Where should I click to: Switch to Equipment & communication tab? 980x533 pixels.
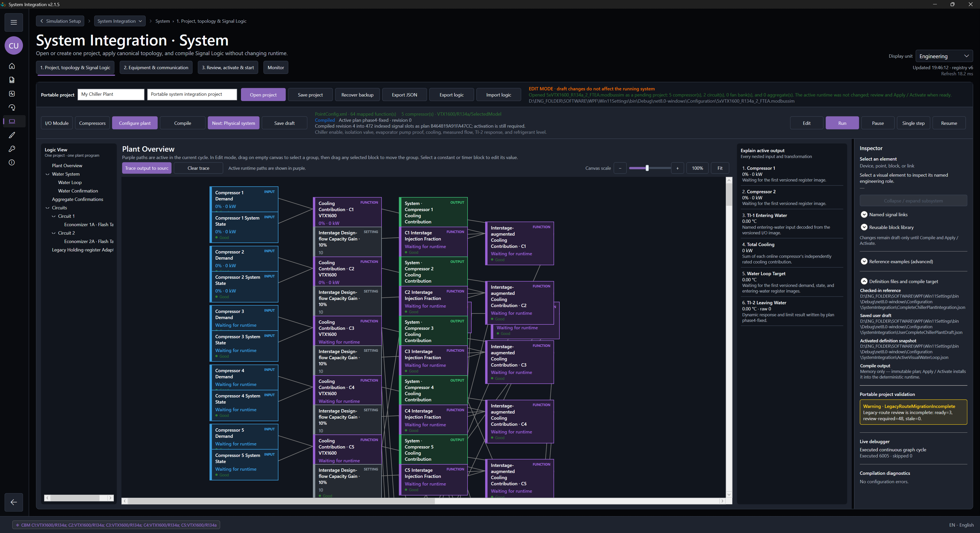point(156,68)
